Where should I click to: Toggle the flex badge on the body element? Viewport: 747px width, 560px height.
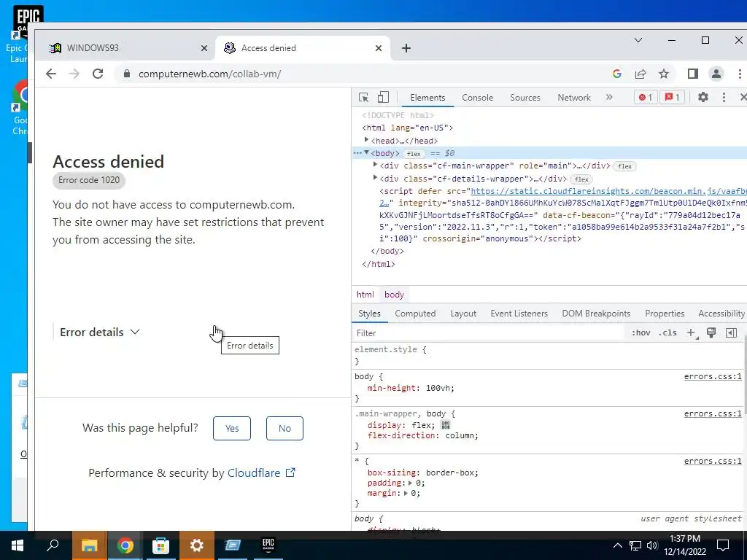pos(414,154)
